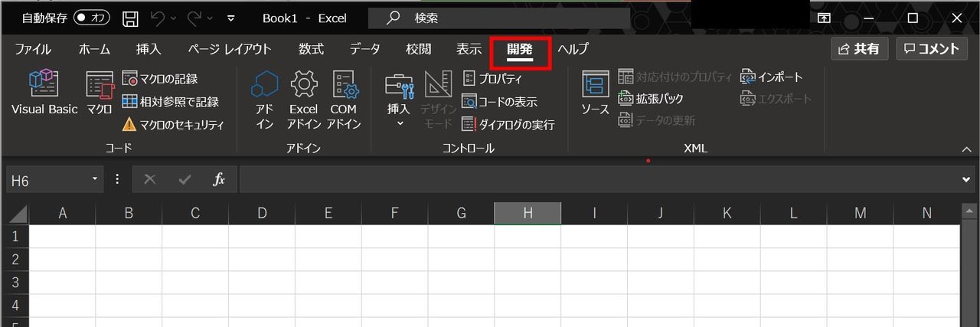Click データの更新 (Refresh Data)
Viewport: 980px width, 327px height.
(656, 120)
